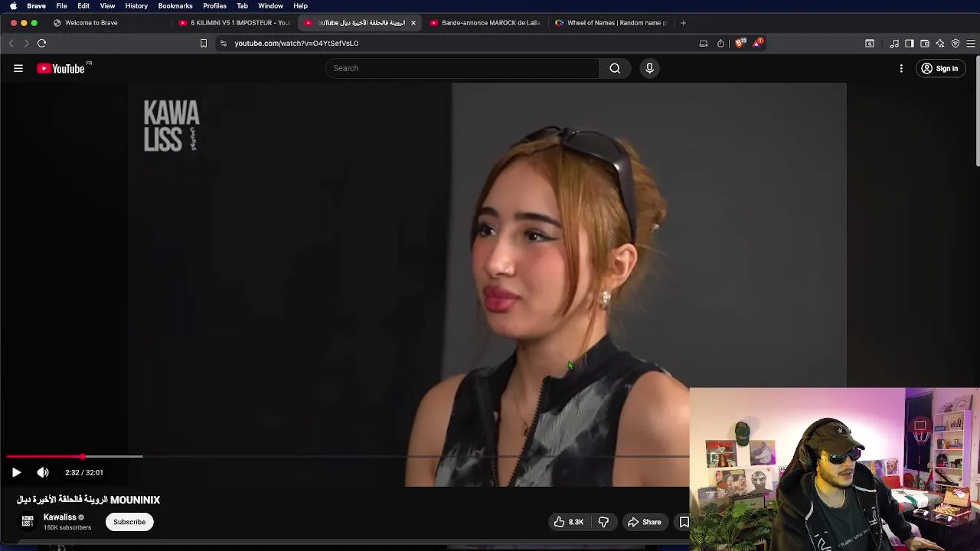Open the Edit menu

(83, 6)
